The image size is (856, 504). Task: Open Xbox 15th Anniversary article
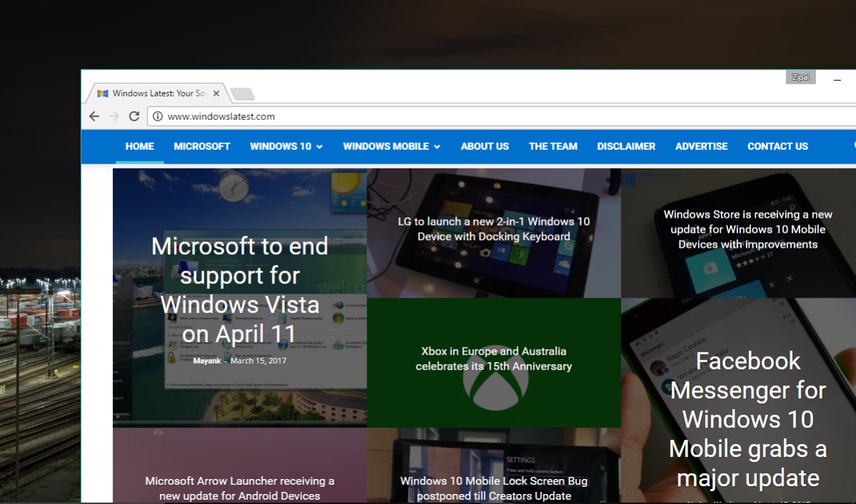pyautogui.click(x=494, y=359)
